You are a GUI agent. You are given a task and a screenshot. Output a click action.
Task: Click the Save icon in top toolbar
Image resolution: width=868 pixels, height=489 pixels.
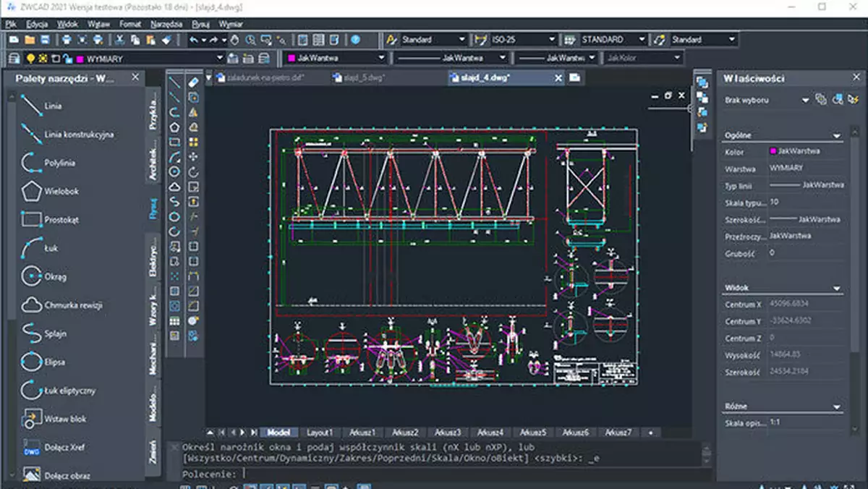point(45,40)
